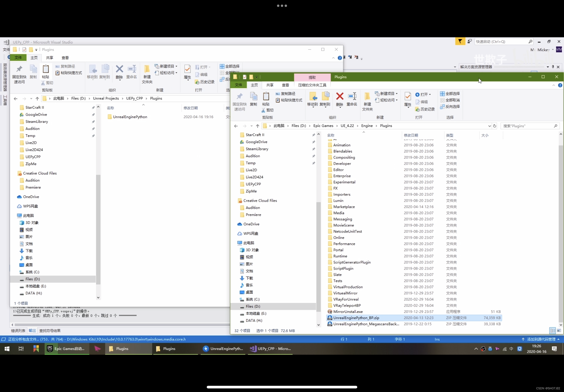Open Mr. Mickey account dropdown in Visual Studio
The image size is (564, 392).
click(x=542, y=50)
